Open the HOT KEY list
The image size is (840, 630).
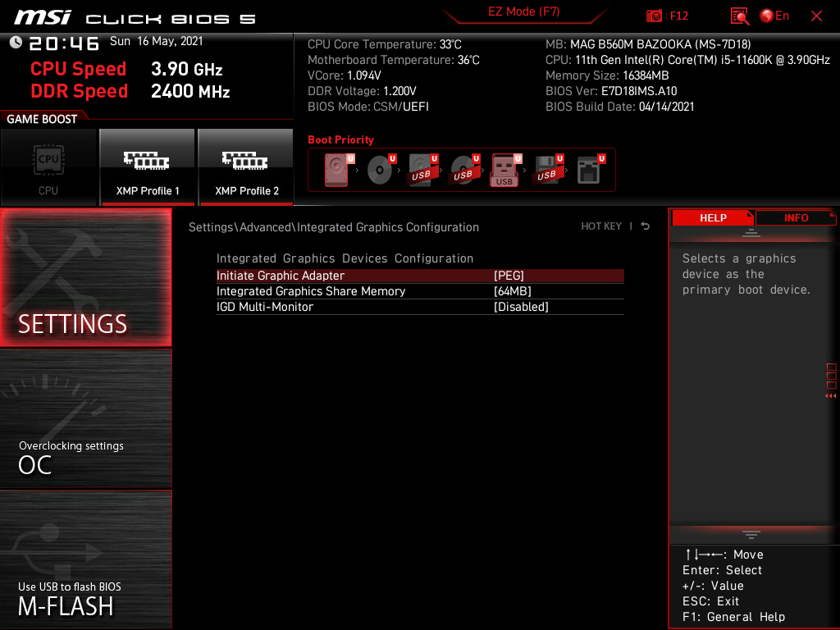(x=601, y=226)
